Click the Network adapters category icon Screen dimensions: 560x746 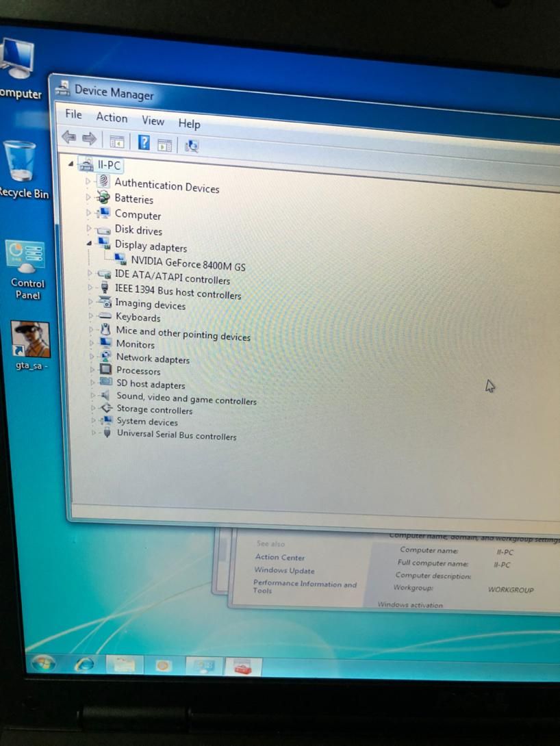[105, 356]
